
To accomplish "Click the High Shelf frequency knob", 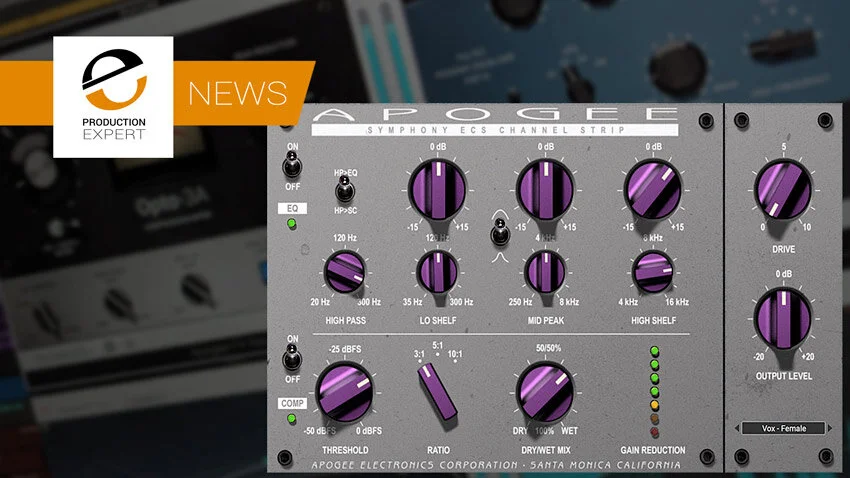I will pyautogui.click(x=653, y=272).
